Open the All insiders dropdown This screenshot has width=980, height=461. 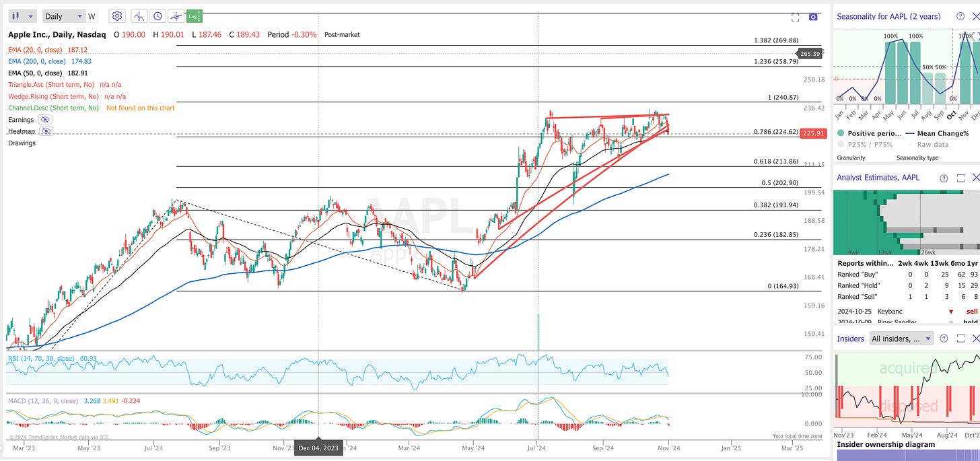901,339
